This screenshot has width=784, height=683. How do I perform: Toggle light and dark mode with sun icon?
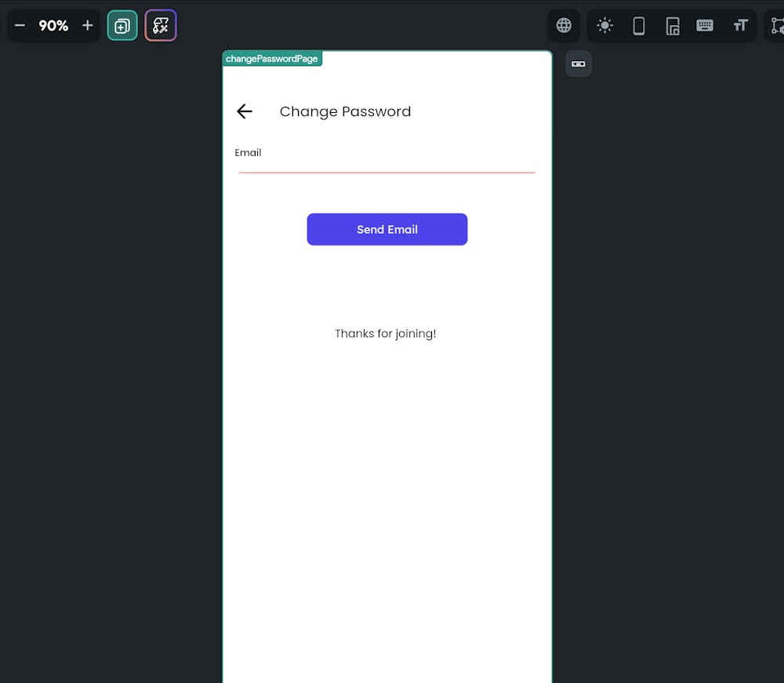(x=604, y=25)
